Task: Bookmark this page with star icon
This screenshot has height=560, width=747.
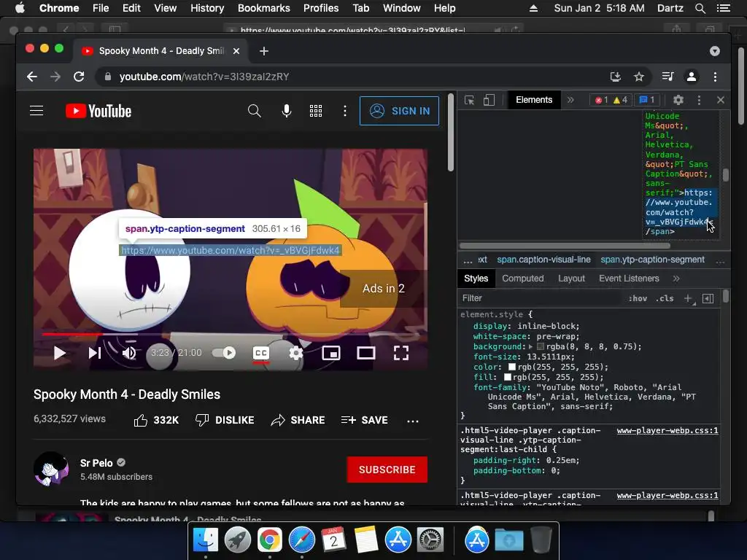Action: pyautogui.click(x=639, y=77)
